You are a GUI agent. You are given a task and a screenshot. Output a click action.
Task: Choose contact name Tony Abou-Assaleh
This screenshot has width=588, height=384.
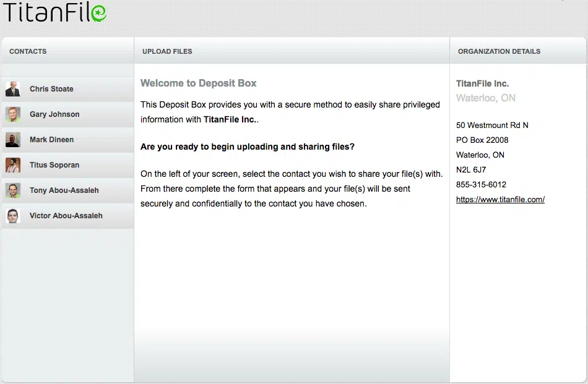click(64, 190)
